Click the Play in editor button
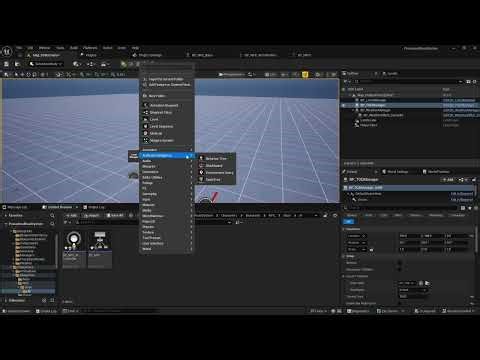Screen dimensions: 480x360 (x=124, y=64)
